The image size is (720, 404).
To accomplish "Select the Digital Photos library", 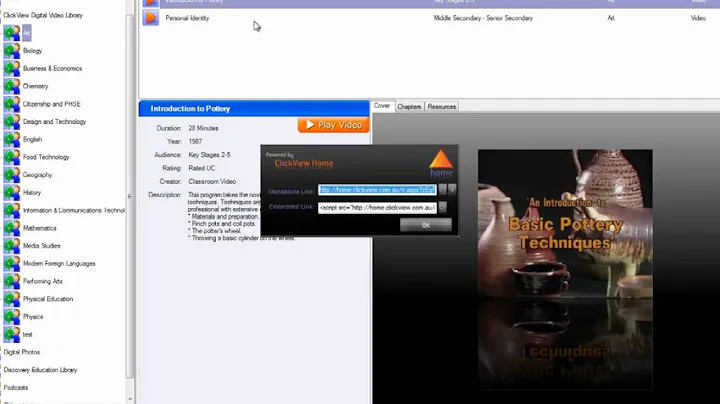I will point(22,352).
